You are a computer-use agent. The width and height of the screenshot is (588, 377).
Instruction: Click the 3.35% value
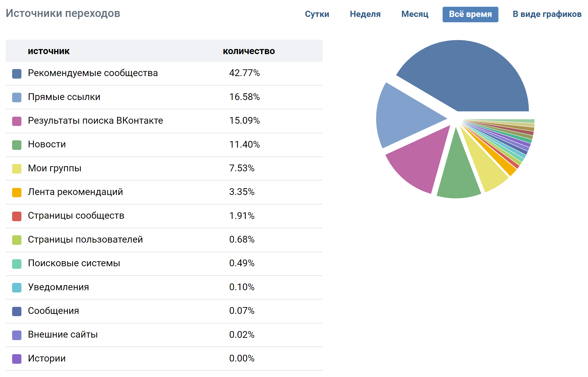242,192
